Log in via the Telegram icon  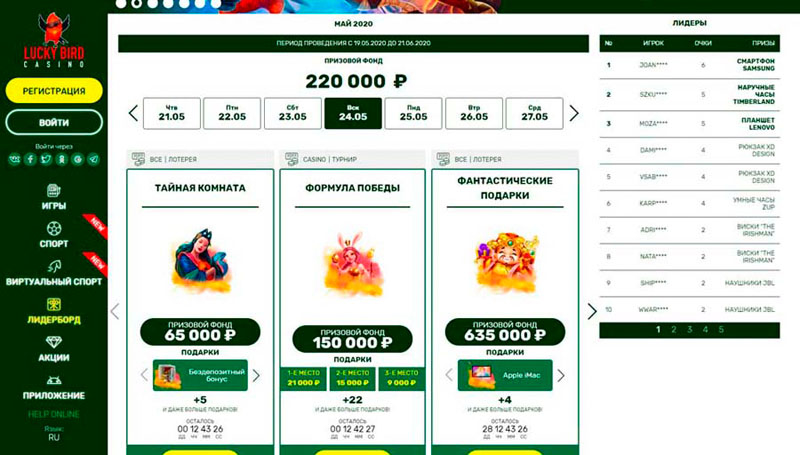click(x=93, y=159)
